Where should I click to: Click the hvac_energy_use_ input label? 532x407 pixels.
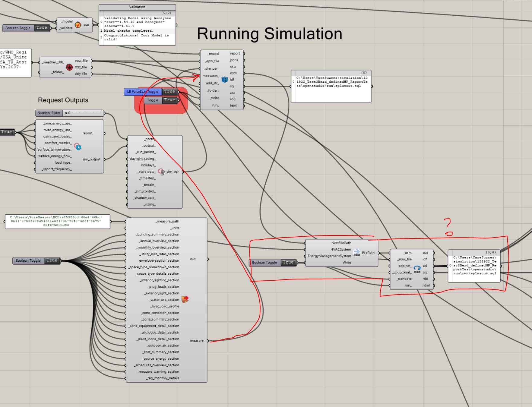tap(58, 130)
